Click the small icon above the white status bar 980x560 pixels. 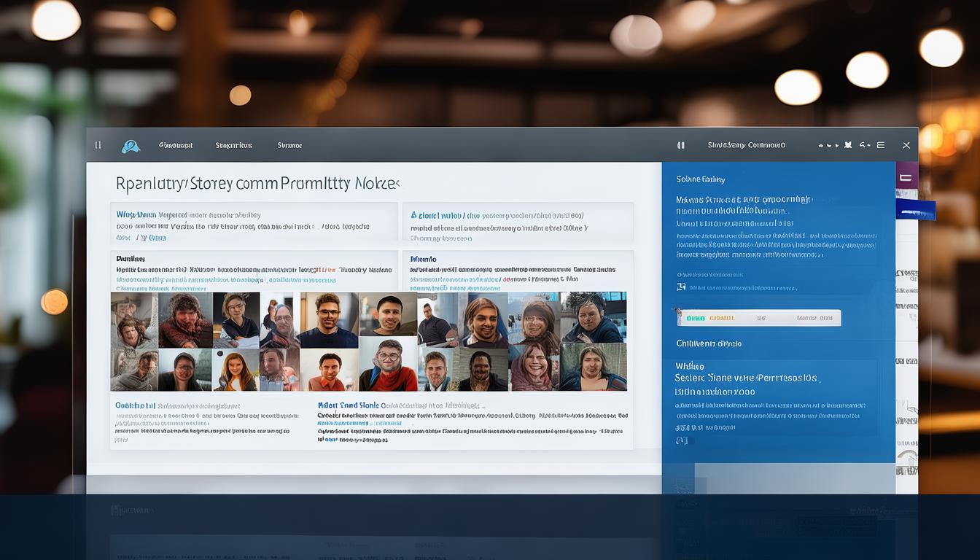[x=681, y=287]
